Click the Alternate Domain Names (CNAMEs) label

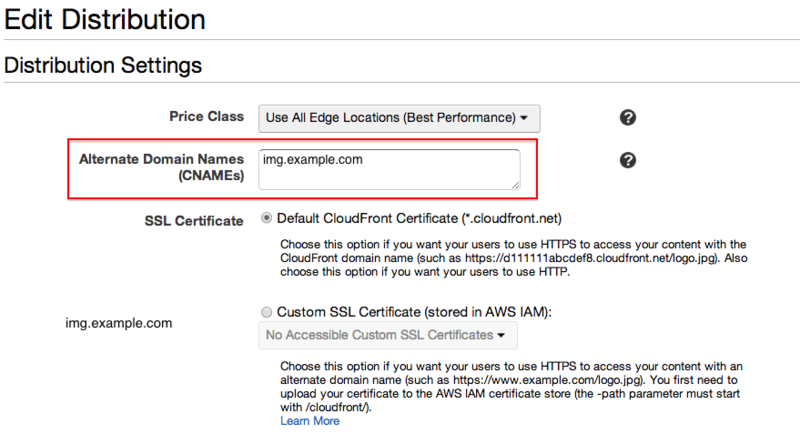(161, 167)
